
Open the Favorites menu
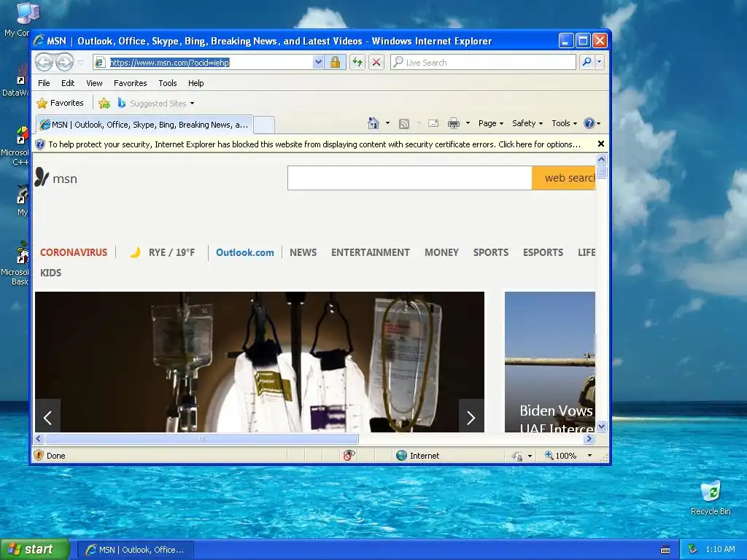pyautogui.click(x=130, y=83)
